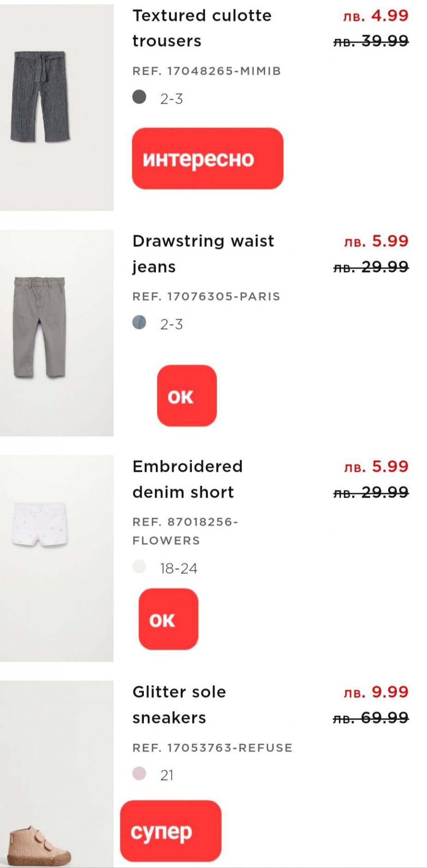Select dark grey color swatch for culotte trousers
The width and height of the screenshot is (427, 868).
point(139,97)
